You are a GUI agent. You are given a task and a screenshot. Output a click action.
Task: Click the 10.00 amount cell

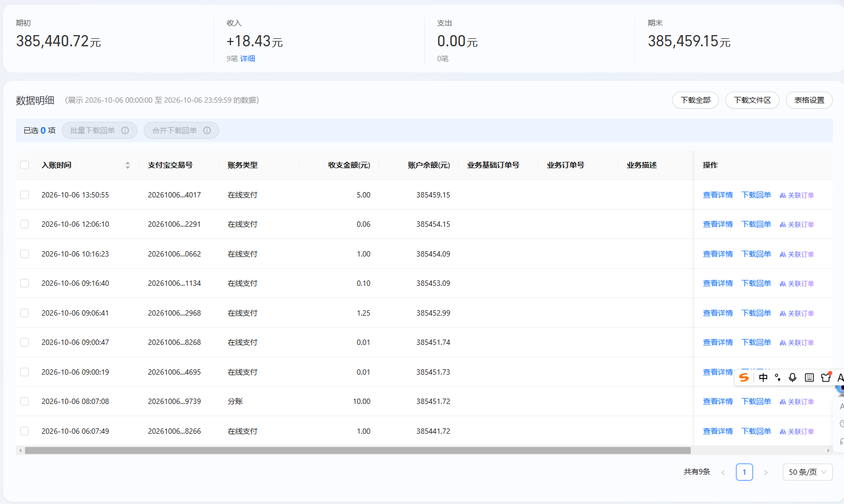362,401
